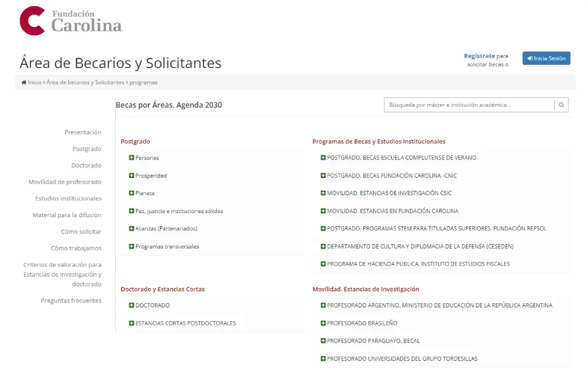
Task: Open the Postgrado section in the sidebar
Action: [x=87, y=149]
